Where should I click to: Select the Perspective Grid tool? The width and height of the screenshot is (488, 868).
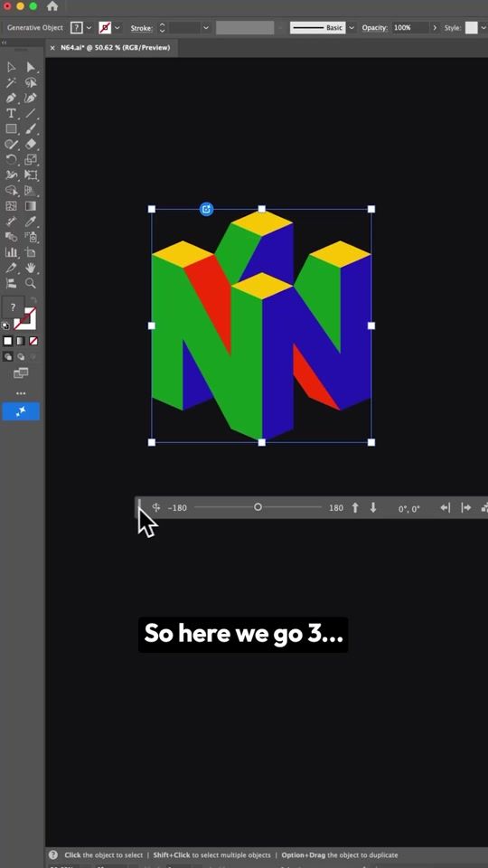tap(31, 191)
